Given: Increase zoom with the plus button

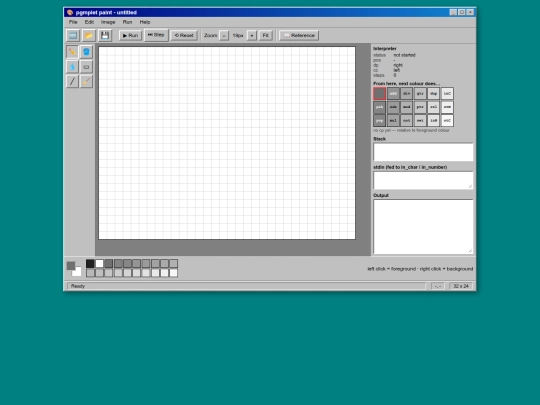Looking at the screenshot, I should pyautogui.click(x=252, y=35).
